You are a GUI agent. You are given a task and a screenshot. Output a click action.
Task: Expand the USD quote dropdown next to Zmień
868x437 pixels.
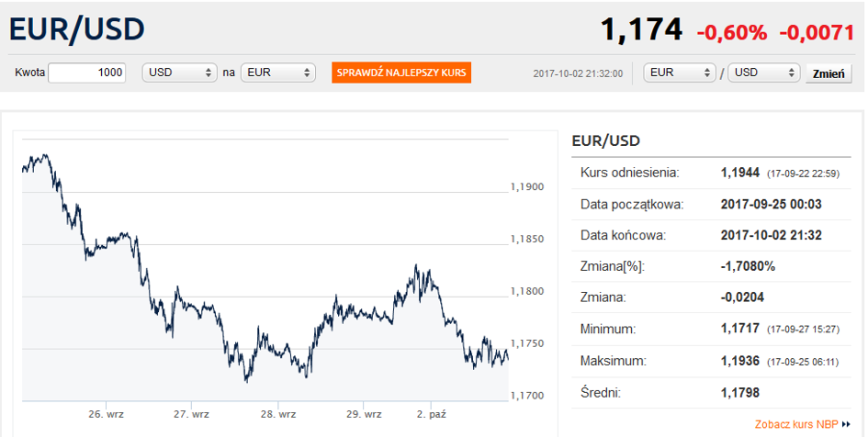coord(763,73)
